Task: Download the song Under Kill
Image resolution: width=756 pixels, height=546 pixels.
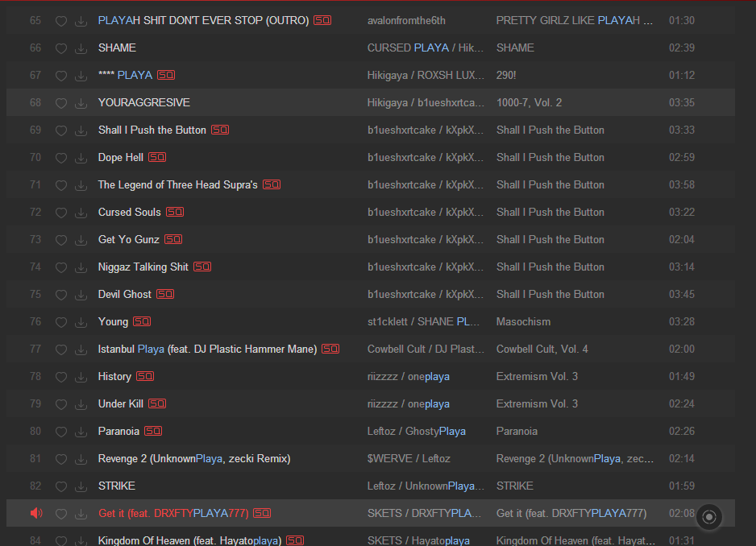Action: [x=81, y=404]
